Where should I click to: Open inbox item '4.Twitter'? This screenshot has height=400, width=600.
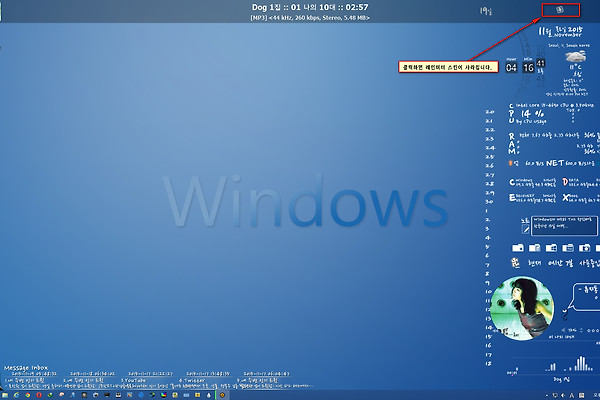pos(192,380)
